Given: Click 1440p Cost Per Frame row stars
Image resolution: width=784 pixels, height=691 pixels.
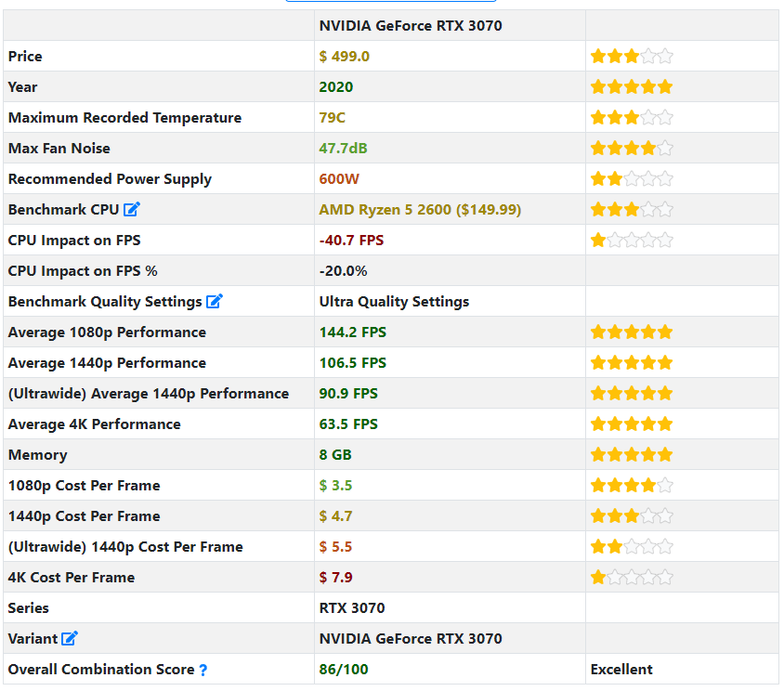Looking at the screenshot, I should tap(632, 515).
